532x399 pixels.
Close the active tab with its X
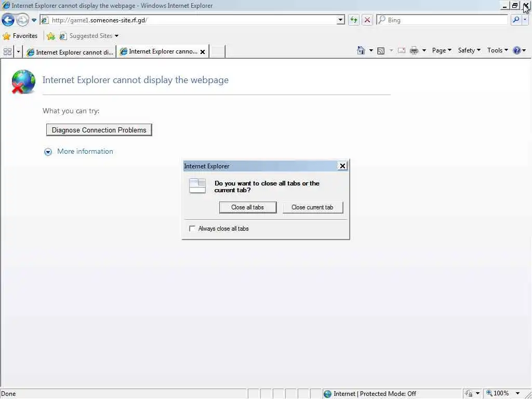[x=203, y=52]
